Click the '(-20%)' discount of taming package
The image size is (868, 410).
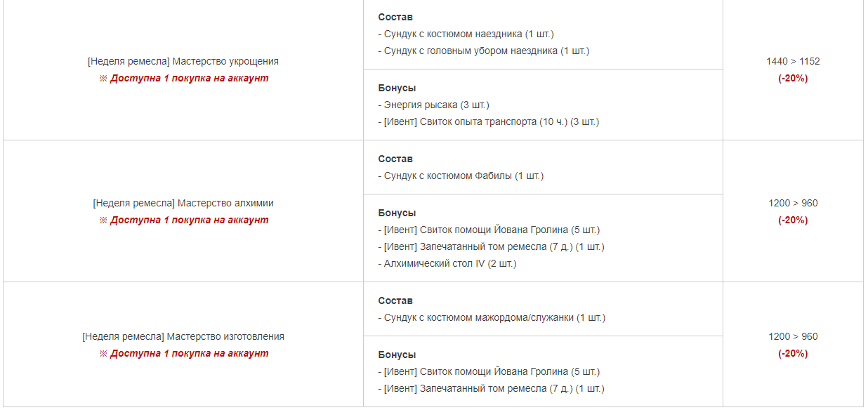point(793,79)
